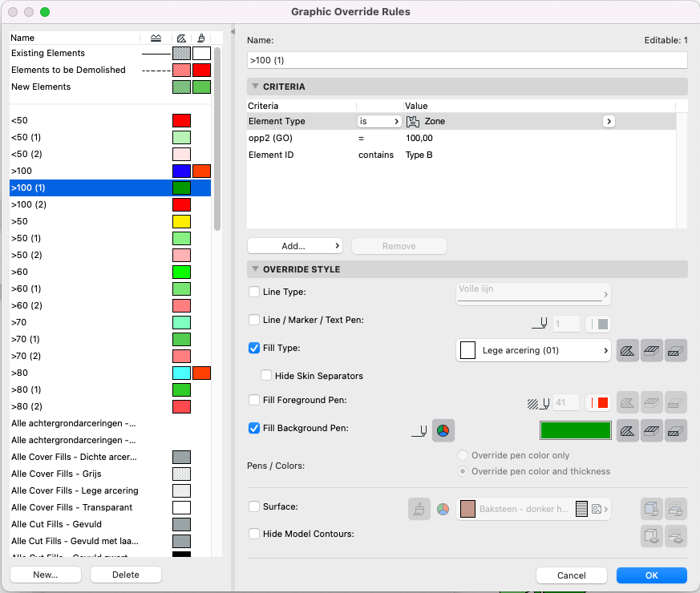Click the hatch pen icon in Fill Foreground Pen row
The width and height of the screenshot is (700, 593).
(x=538, y=403)
